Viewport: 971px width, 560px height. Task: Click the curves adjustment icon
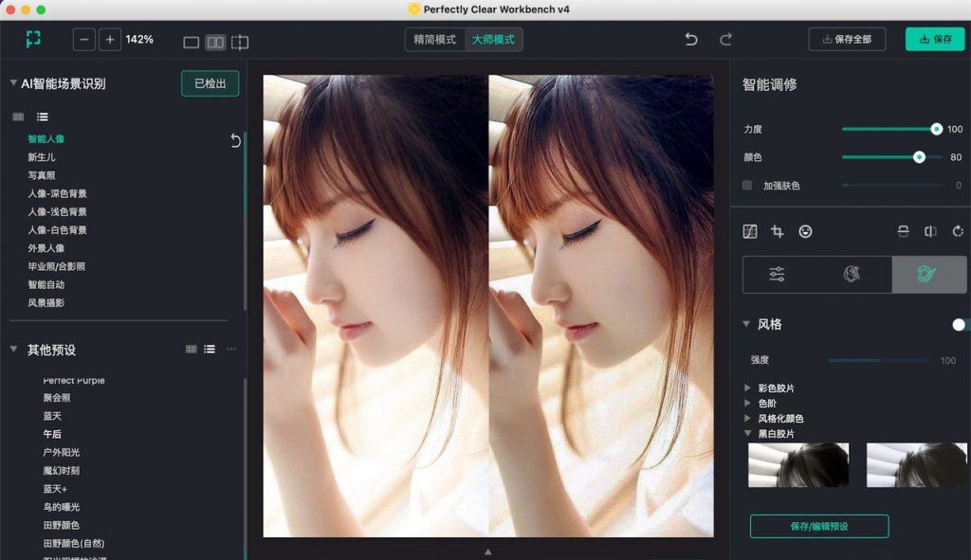pyautogui.click(x=750, y=232)
